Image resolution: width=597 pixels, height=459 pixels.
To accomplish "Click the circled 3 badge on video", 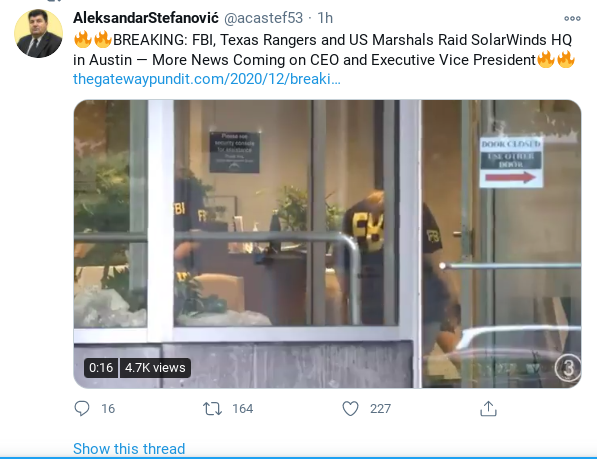I will 568,368.
